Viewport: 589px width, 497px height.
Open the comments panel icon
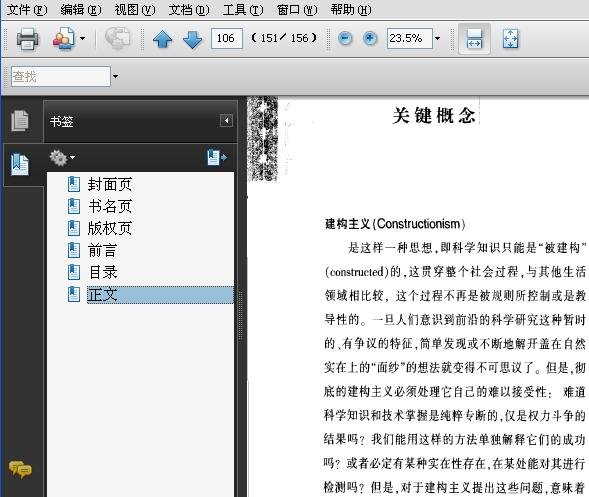pyautogui.click(x=20, y=469)
